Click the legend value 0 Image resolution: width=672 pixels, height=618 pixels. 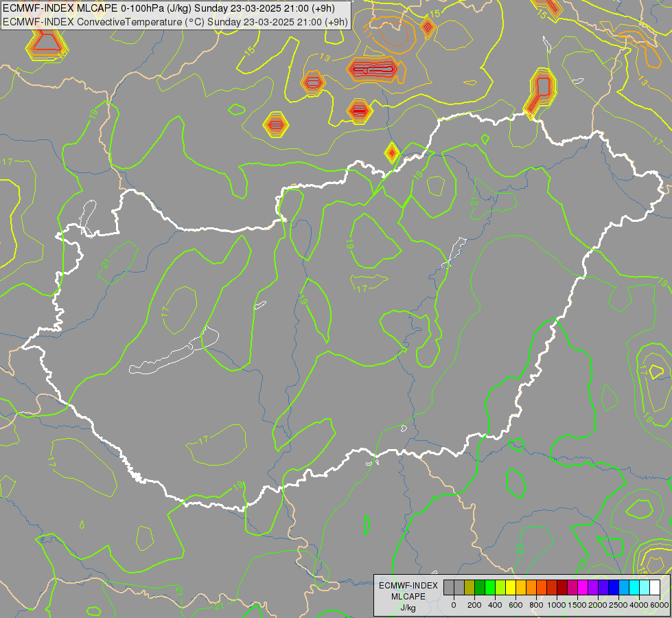pos(454,605)
